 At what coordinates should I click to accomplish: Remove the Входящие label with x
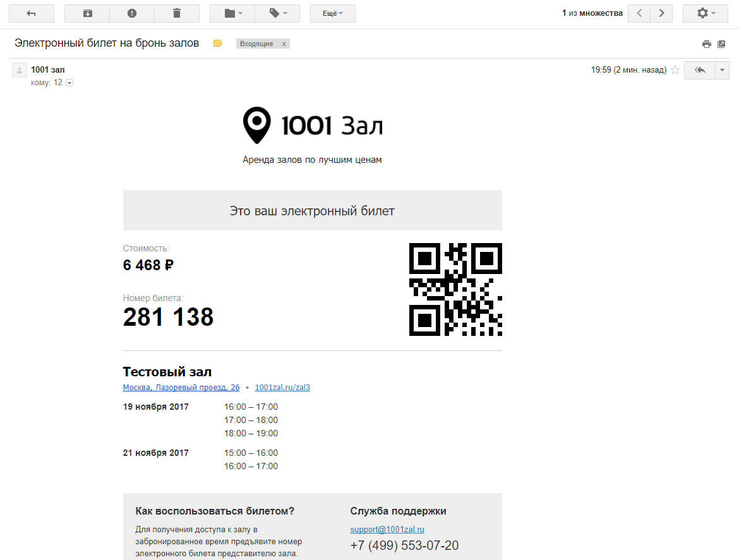[x=284, y=44]
